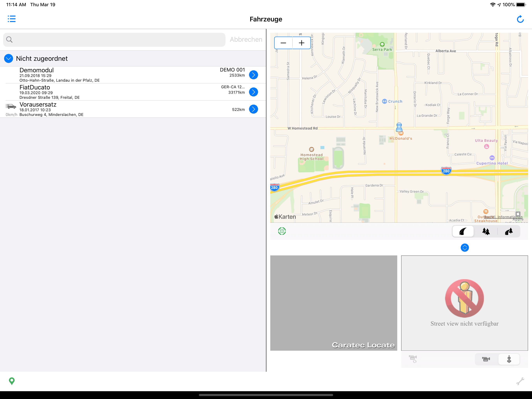Click the Outback Steakhouse marker
Viewport: 532px width, 399px height.
pyautogui.click(x=486, y=212)
